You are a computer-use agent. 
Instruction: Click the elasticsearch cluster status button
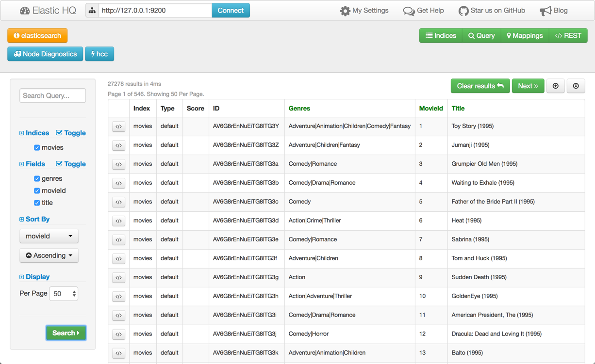click(37, 35)
